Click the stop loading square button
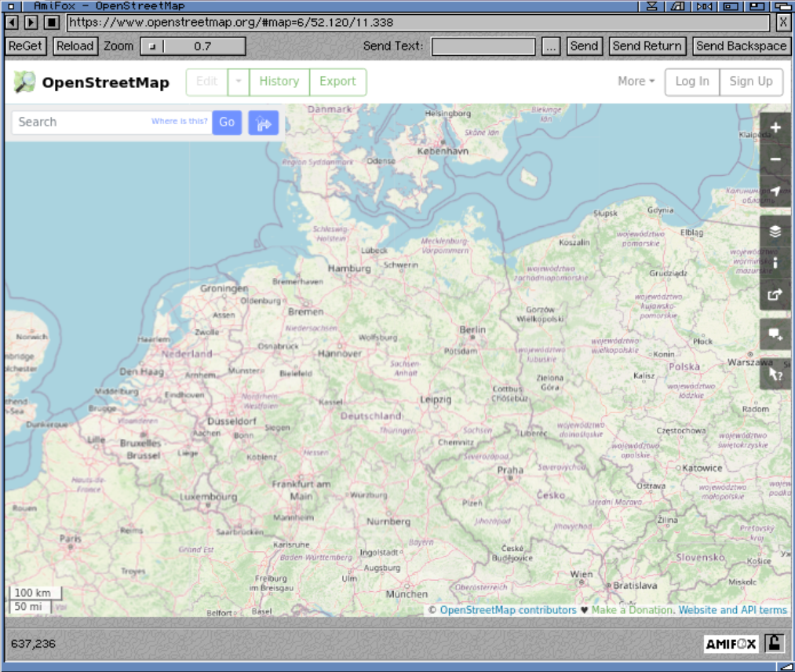This screenshot has height=672, width=795. coord(51,22)
